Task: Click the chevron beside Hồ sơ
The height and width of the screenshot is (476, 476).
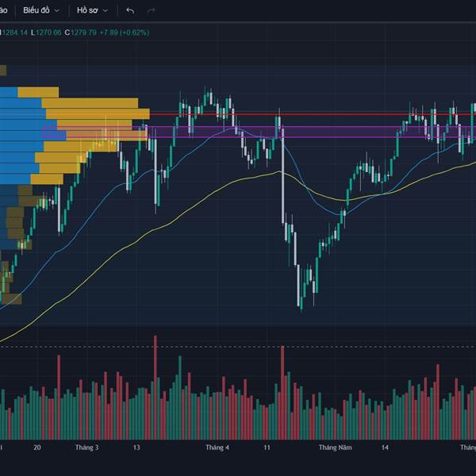Action: point(106,11)
